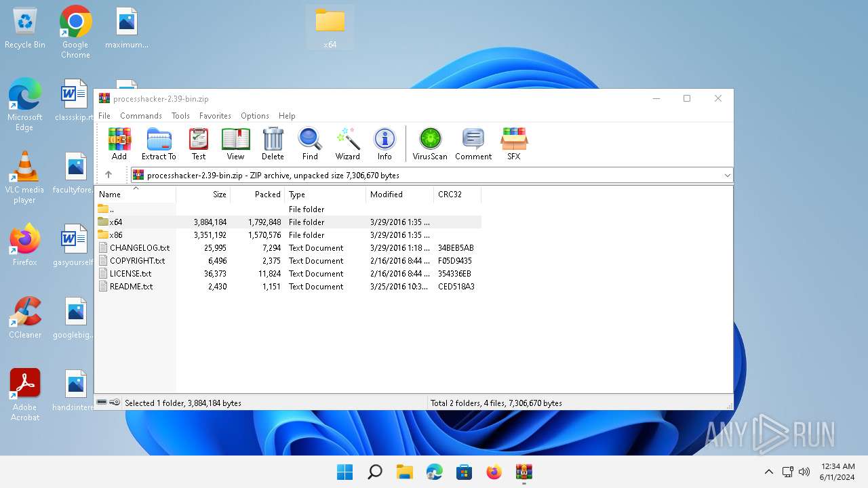Screen dimensions: 868x488
Task: Sort by CRC32 column header
Action: tap(458, 195)
